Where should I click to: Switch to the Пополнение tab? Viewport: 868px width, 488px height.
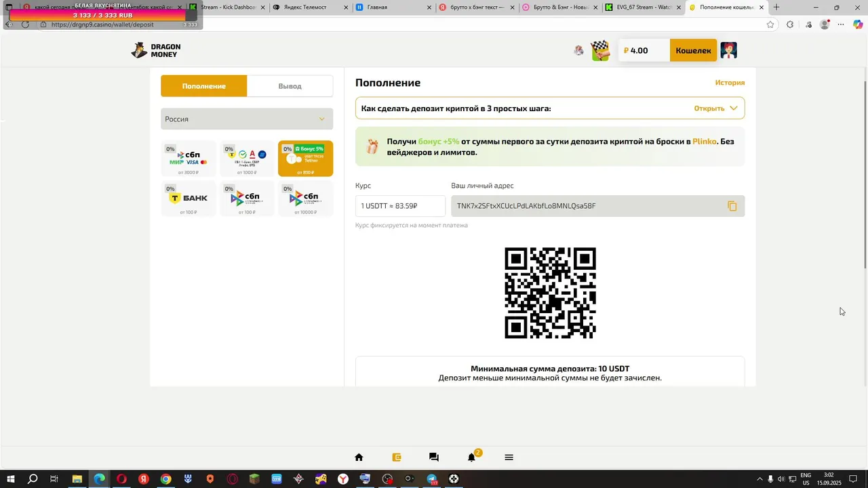tap(203, 86)
